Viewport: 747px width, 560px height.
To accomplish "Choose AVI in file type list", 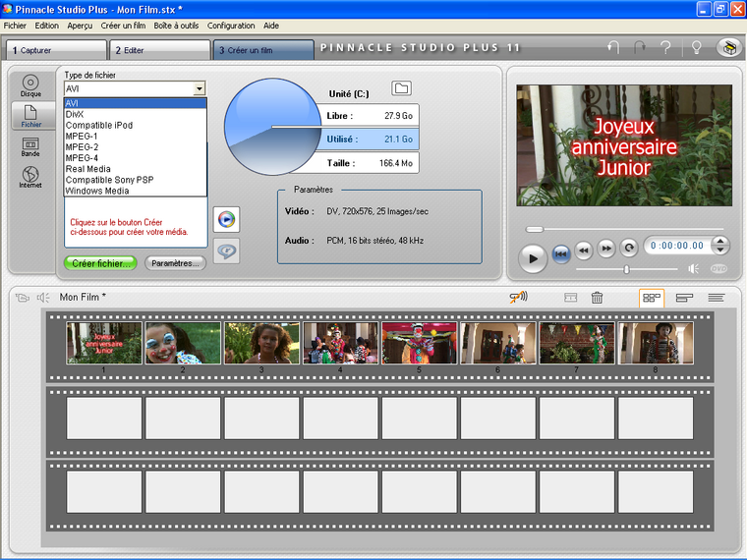I will (136, 103).
